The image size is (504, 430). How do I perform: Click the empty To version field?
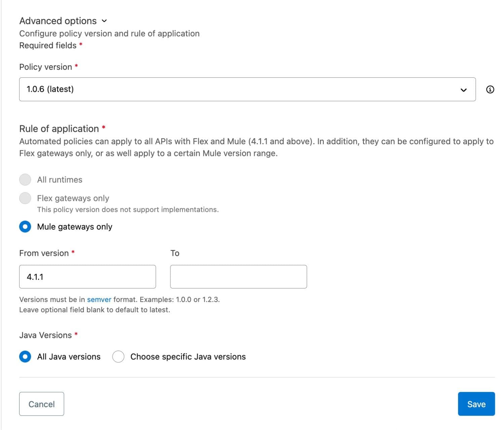pyautogui.click(x=238, y=276)
